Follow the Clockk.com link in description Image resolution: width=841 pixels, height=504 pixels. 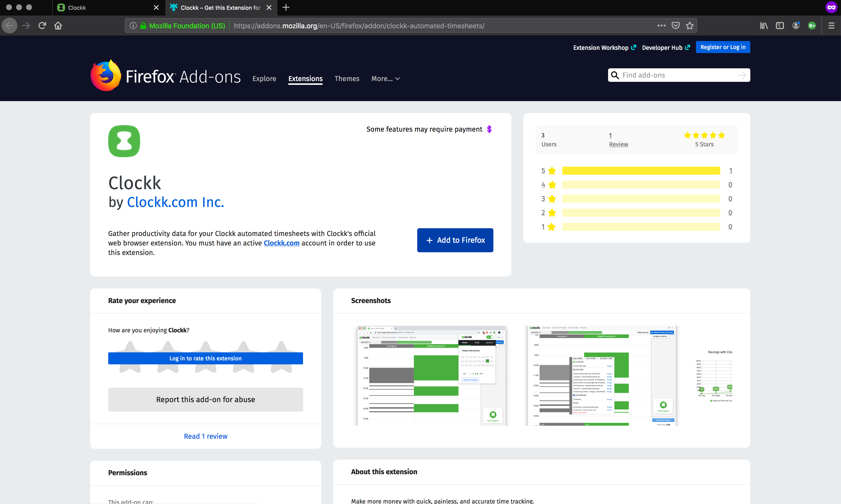281,243
